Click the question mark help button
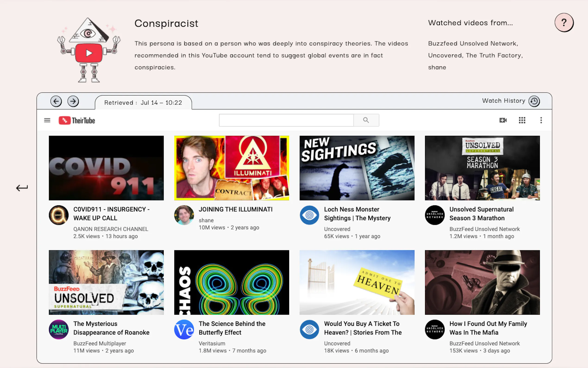This screenshot has height=368, width=588. tap(564, 23)
